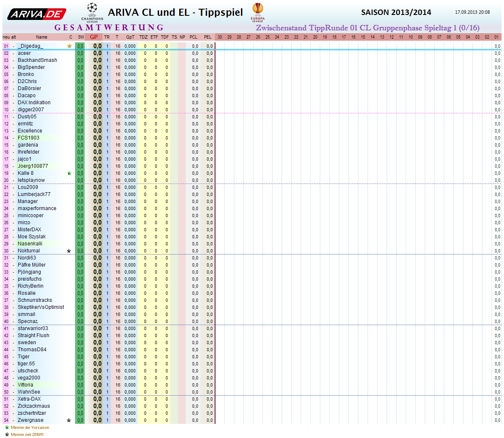
Task: Click the gold star next to _Digedag_
Action: point(69,46)
